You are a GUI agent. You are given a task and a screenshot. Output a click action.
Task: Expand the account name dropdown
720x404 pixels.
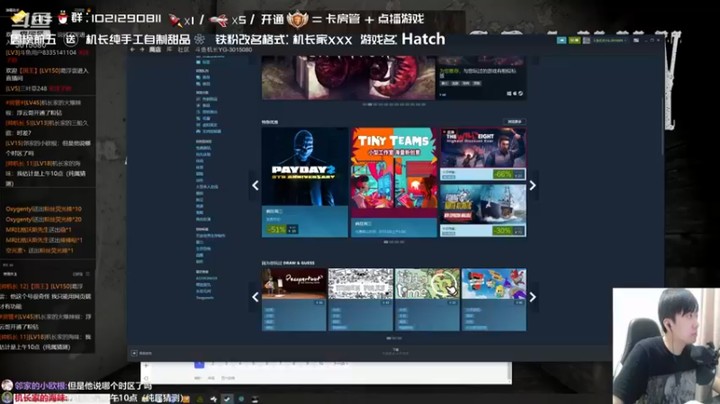pyautogui.click(x=609, y=40)
